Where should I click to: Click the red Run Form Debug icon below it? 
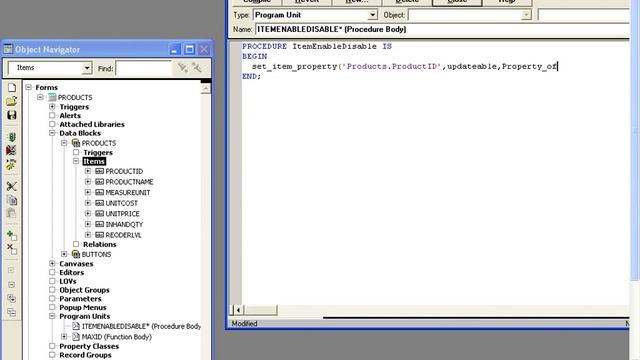pyautogui.click(x=11, y=151)
